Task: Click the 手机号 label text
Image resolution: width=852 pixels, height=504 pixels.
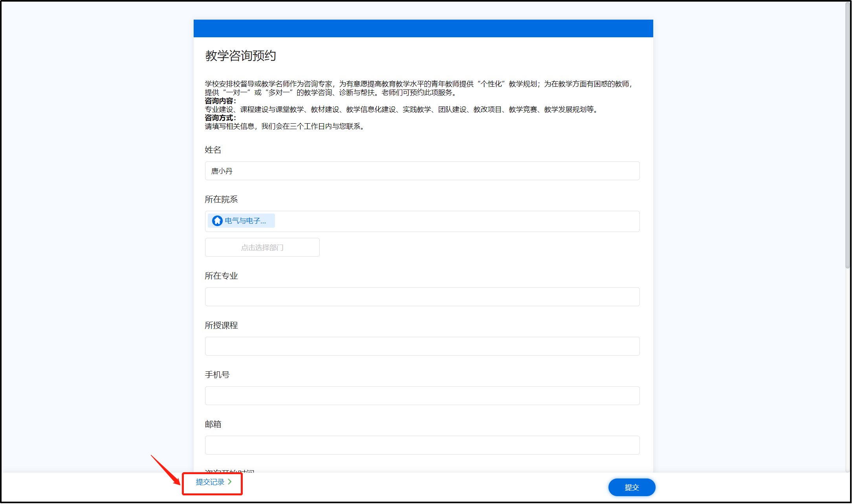Action: point(217,375)
